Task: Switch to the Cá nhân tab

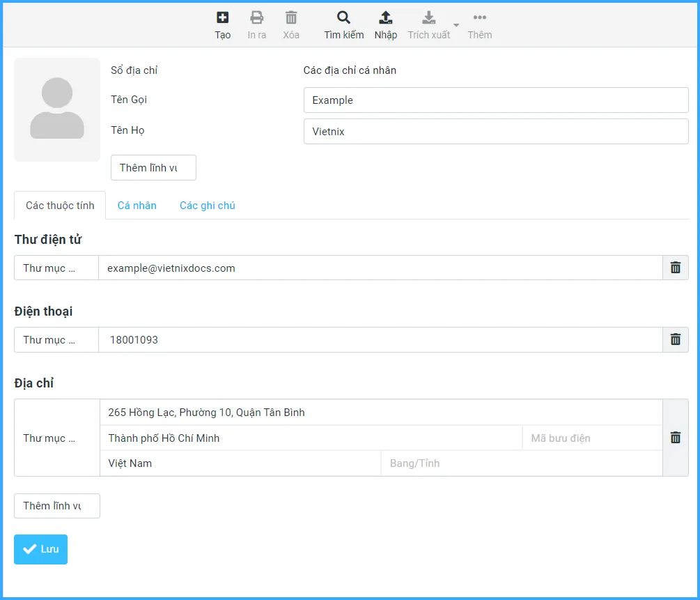Action: click(x=137, y=206)
